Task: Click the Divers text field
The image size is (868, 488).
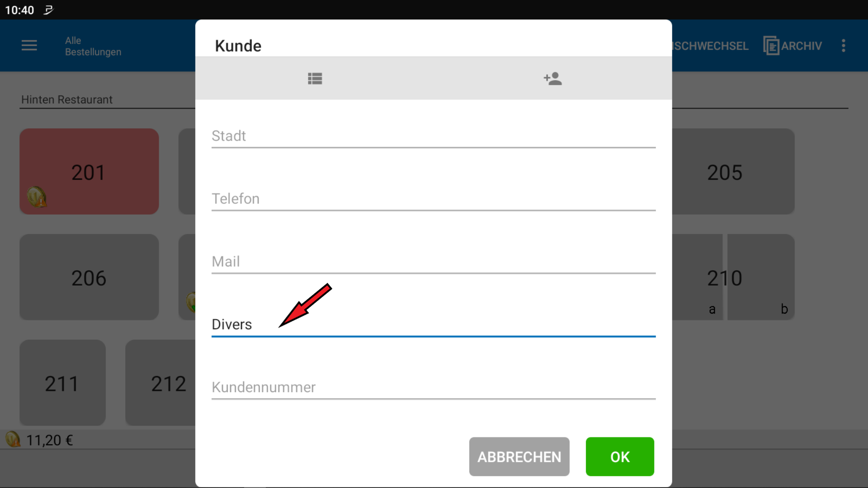Action: pyautogui.click(x=433, y=324)
